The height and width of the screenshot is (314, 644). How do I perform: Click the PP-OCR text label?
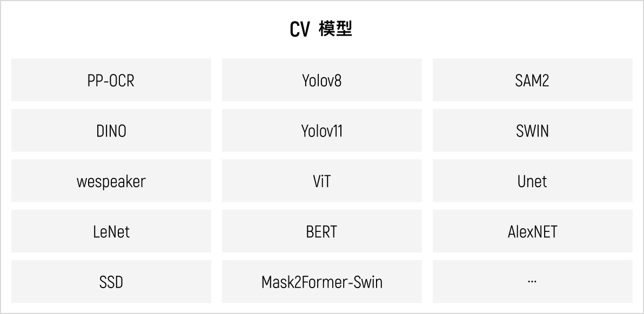click(111, 80)
